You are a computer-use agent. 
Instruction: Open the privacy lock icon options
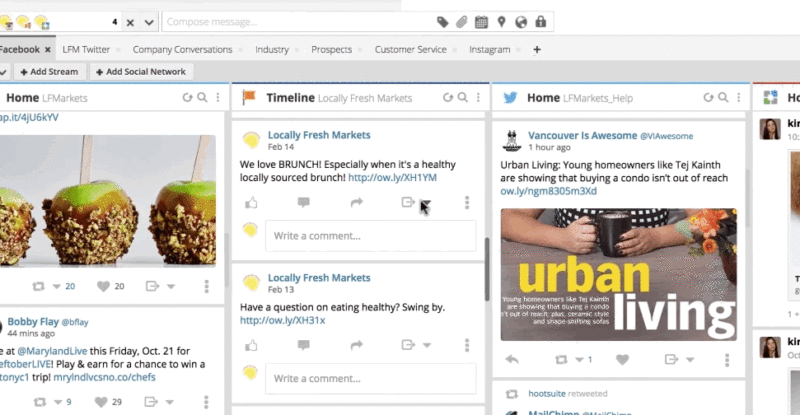[x=541, y=21]
